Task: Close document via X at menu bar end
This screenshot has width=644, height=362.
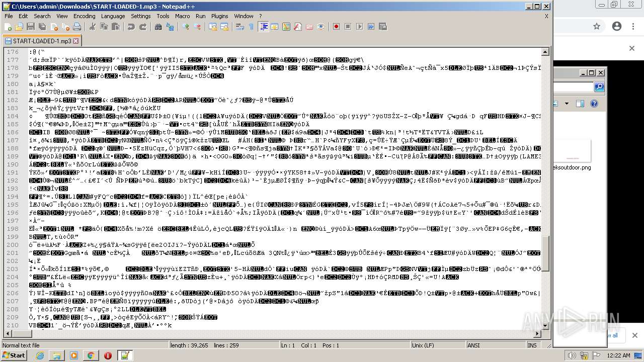Action: click(x=546, y=16)
